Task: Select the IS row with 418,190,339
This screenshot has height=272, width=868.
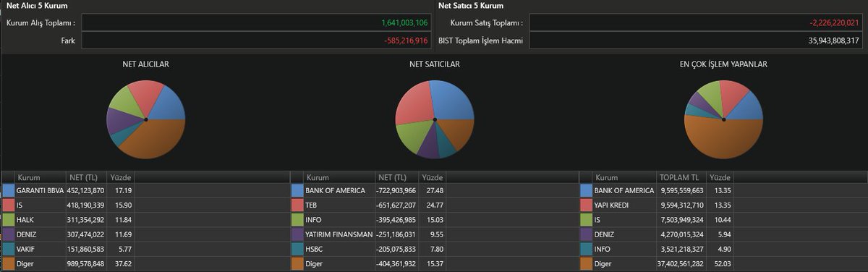Action: pyautogui.click(x=145, y=205)
